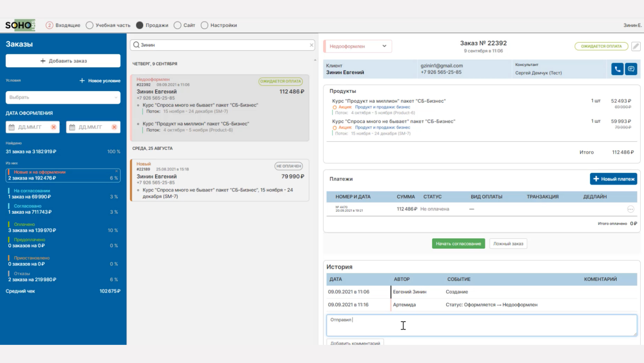This screenshot has width=644, height=363.
Task: Click the comment text area with Отправил
Action: click(x=482, y=326)
